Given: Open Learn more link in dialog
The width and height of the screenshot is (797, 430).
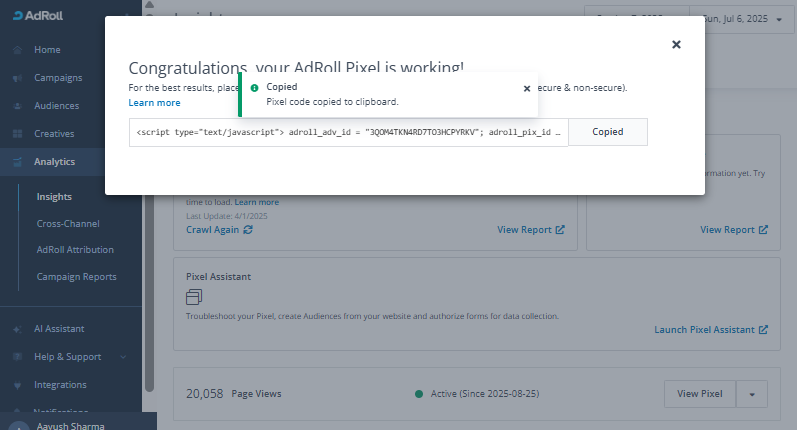Looking at the screenshot, I should click(154, 103).
